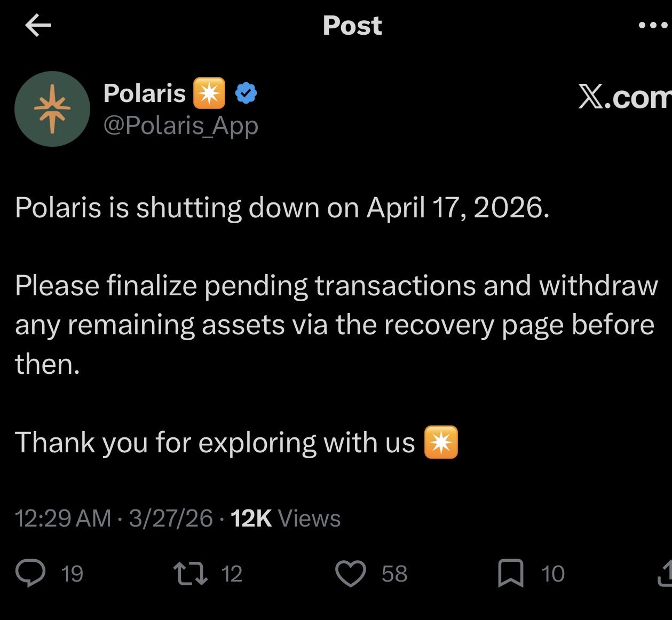Image resolution: width=672 pixels, height=620 pixels.
Task: Click the 3/27/26 post date
Action: [x=171, y=518]
